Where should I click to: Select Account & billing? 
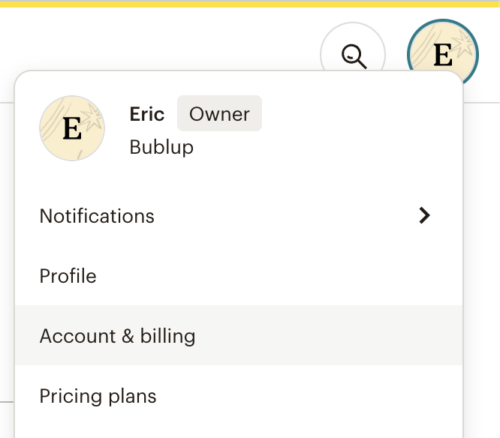pos(239,335)
